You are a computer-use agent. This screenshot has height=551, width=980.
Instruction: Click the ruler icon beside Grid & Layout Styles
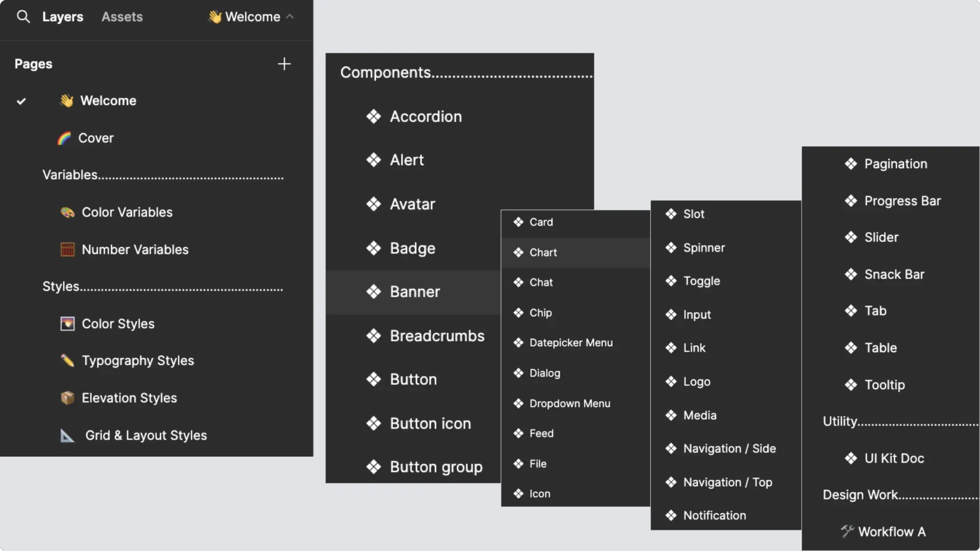click(67, 435)
